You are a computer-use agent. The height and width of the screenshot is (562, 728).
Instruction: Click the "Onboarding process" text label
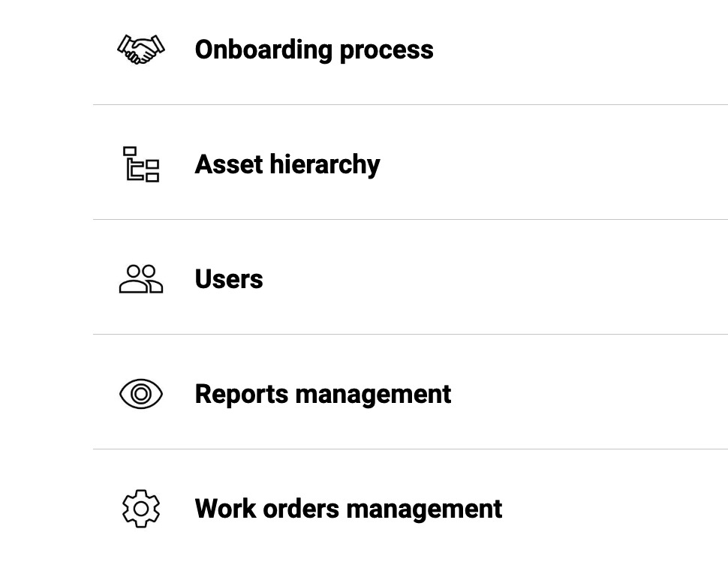pos(314,50)
